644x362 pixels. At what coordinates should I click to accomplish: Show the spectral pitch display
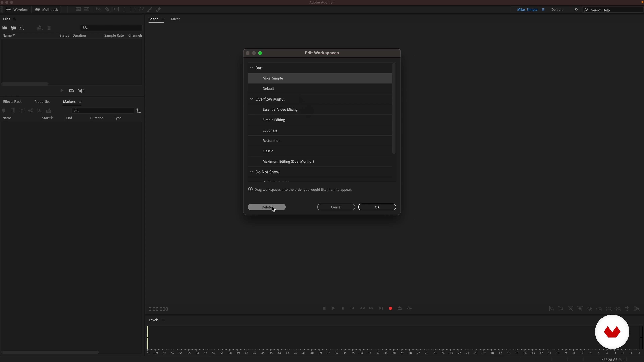point(87,9)
